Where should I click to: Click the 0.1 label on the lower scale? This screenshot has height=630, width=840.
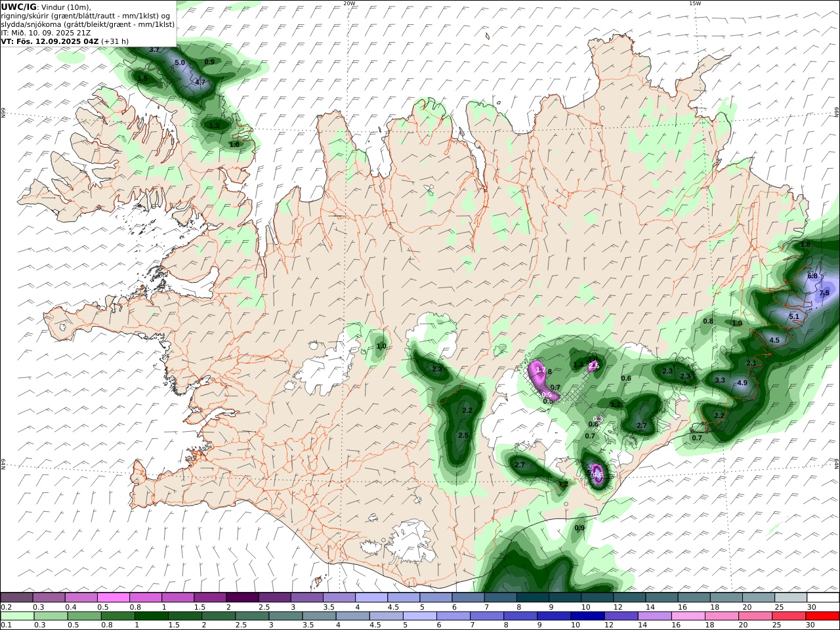(x=5, y=625)
